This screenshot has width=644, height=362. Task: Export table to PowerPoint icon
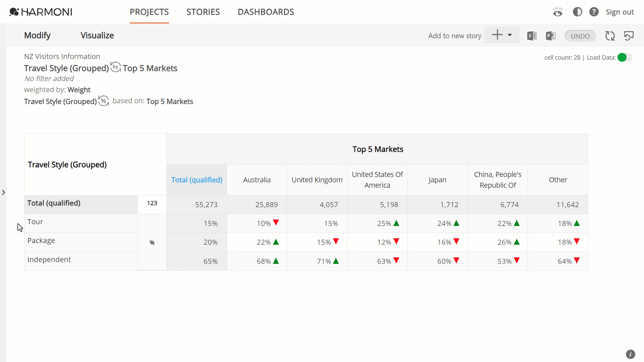[x=551, y=36]
